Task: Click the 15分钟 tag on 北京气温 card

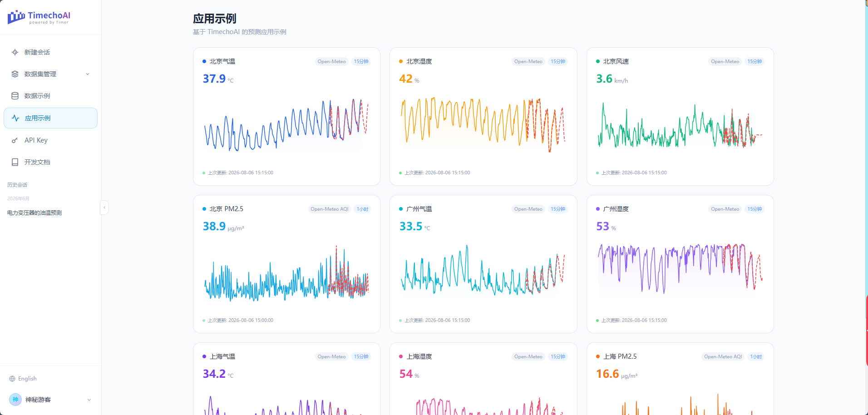Action: (x=361, y=62)
